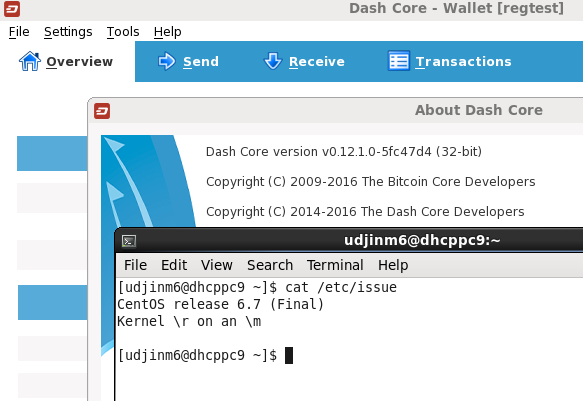Click the terminal prompt with the cursor block
Screen dimensions: 583x401
coord(205,355)
